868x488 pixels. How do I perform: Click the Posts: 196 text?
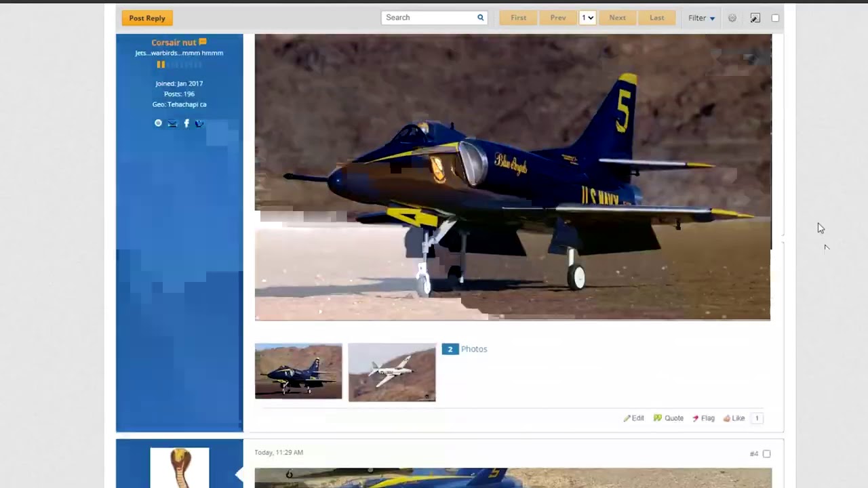[x=179, y=94]
